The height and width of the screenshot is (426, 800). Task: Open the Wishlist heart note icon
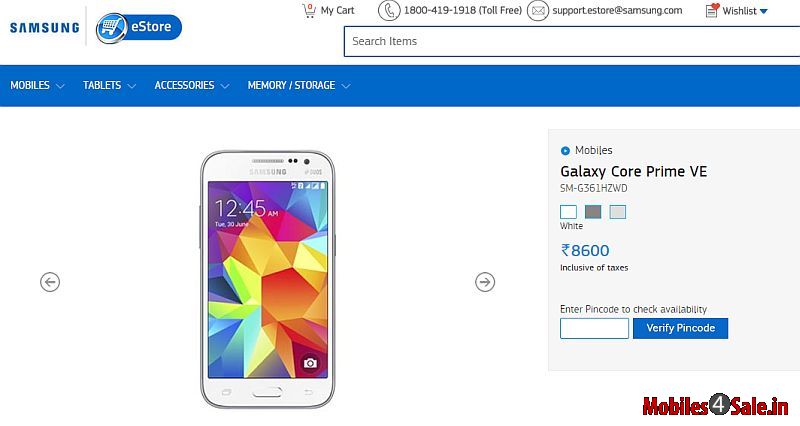coord(712,10)
